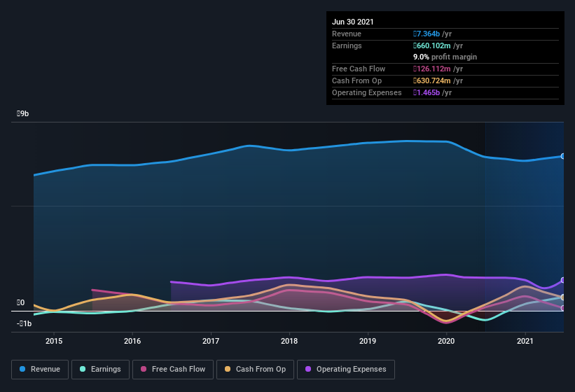
Task: Click the 7.364b revenue value in tooltip
Action: click(427, 34)
